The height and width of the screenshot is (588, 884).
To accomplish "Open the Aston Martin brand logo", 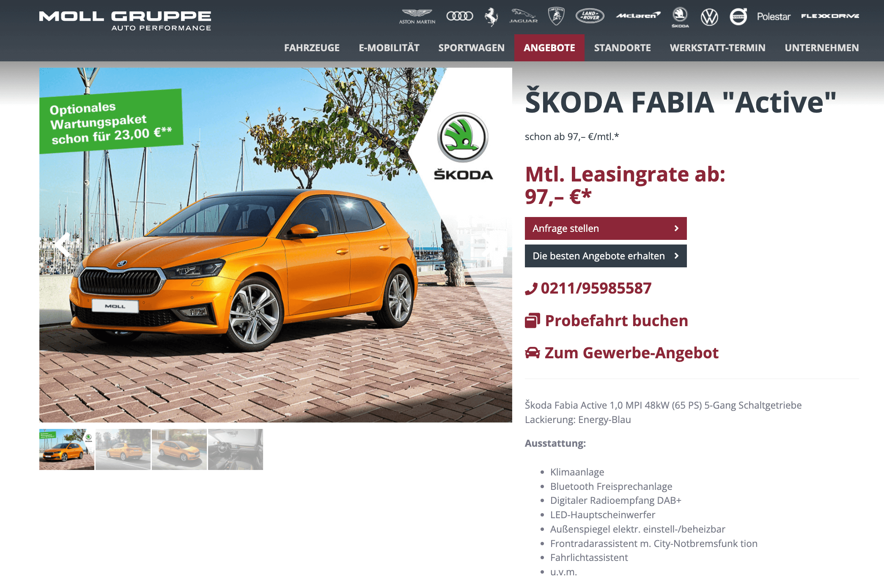I will click(x=417, y=16).
